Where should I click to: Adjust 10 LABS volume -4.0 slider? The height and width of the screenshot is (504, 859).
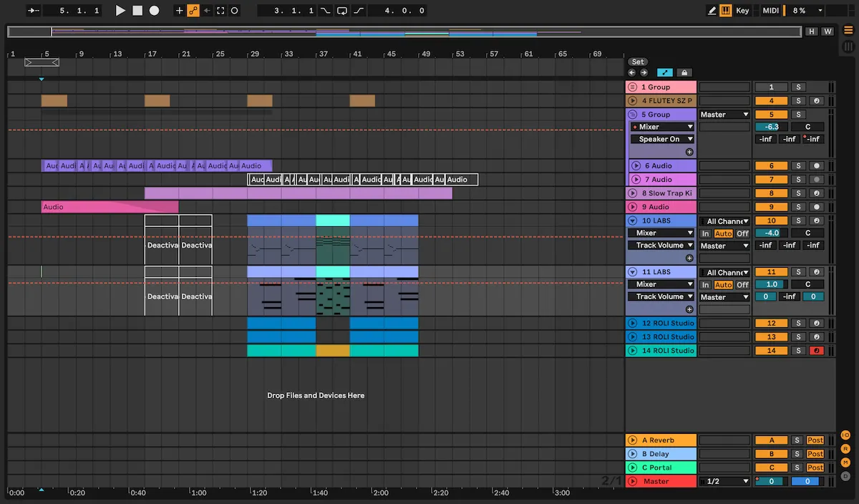[x=772, y=233]
